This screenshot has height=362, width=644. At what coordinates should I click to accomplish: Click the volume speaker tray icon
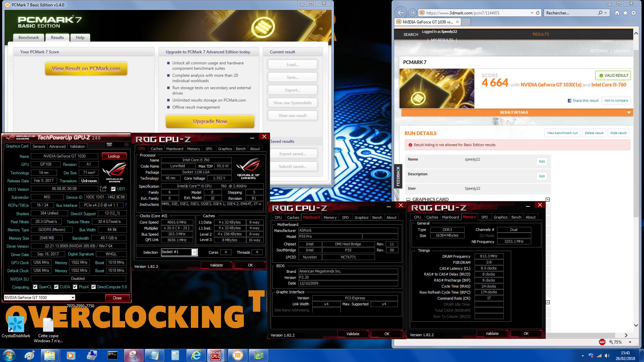tap(607, 356)
